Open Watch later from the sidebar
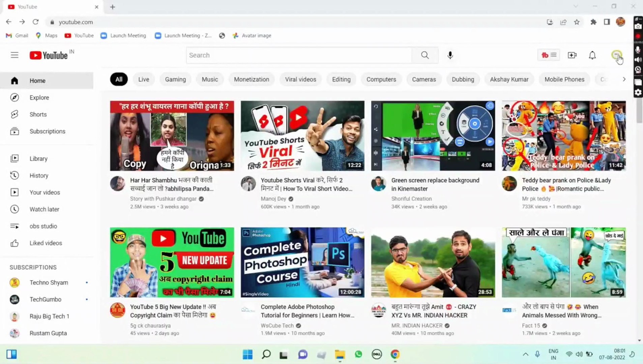Image resolution: width=643 pixels, height=364 pixels. (x=44, y=209)
